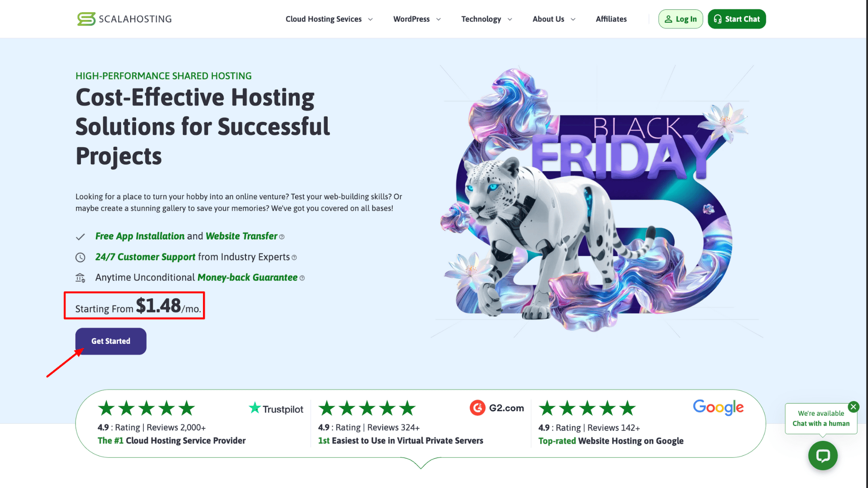The height and width of the screenshot is (488, 868).
Task: Open the green chat bubble widget
Action: click(822, 455)
